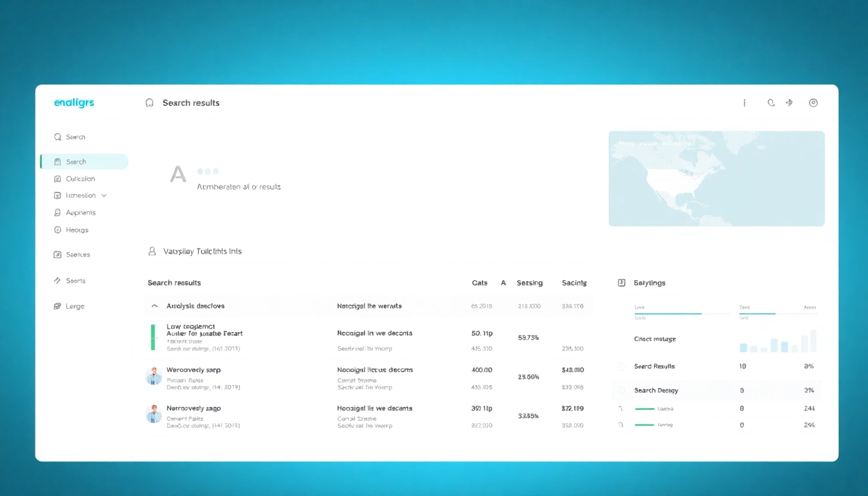
Task: Click the avatar in the Weroovesly sarp row
Action: tap(154, 375)
